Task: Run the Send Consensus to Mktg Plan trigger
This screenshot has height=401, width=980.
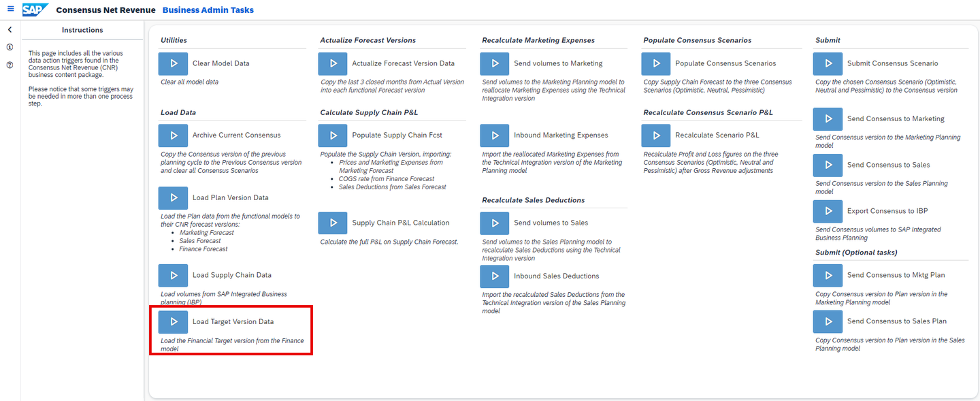Action: 828,276
